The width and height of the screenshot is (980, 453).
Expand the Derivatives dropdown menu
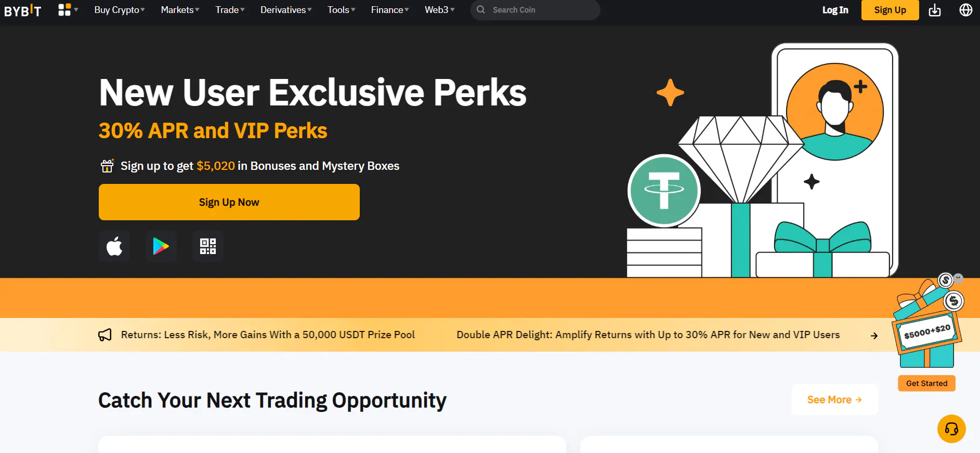click(286, 10)
